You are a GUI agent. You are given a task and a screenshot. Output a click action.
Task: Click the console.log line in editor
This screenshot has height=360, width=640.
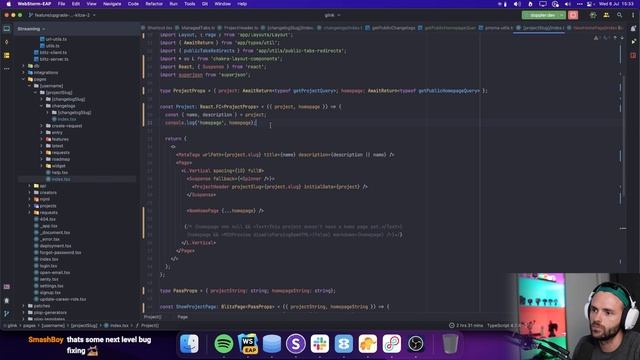click(211, 123)
